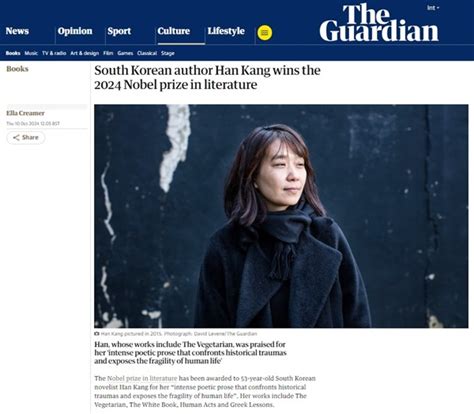Open the Classical subsection

pos(147,53)
